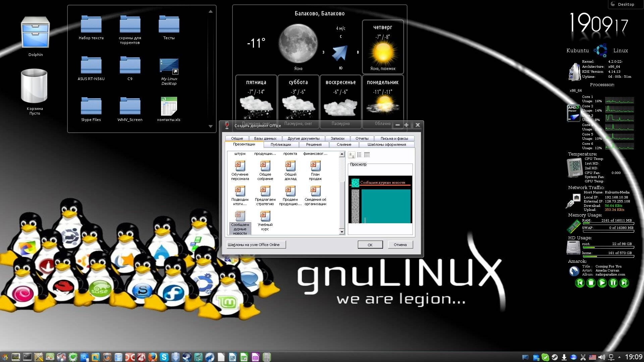Open Steam from the taskbar launcher
644x362 pixels.
(x=187, y=357)
